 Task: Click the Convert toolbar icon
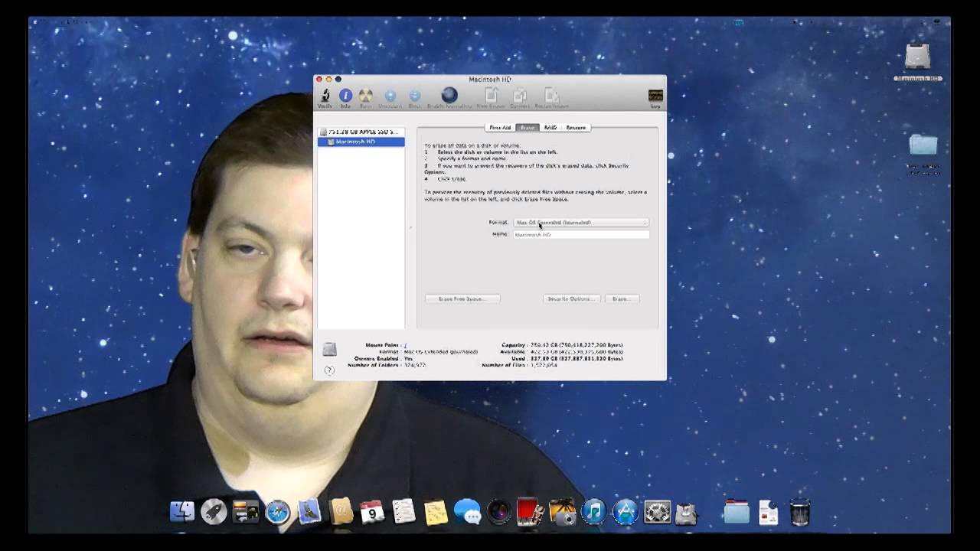pyautogui.click(x=519, y=96)
